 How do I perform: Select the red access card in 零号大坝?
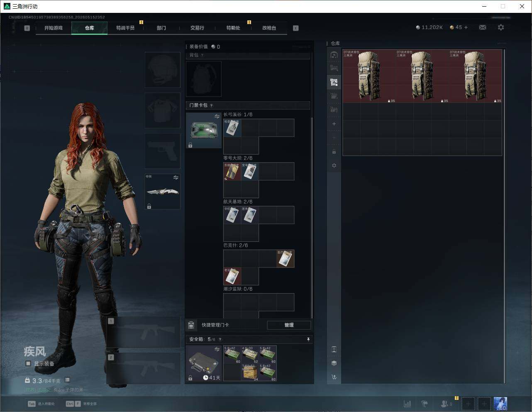pyautogui.click(x=232, y=172)
